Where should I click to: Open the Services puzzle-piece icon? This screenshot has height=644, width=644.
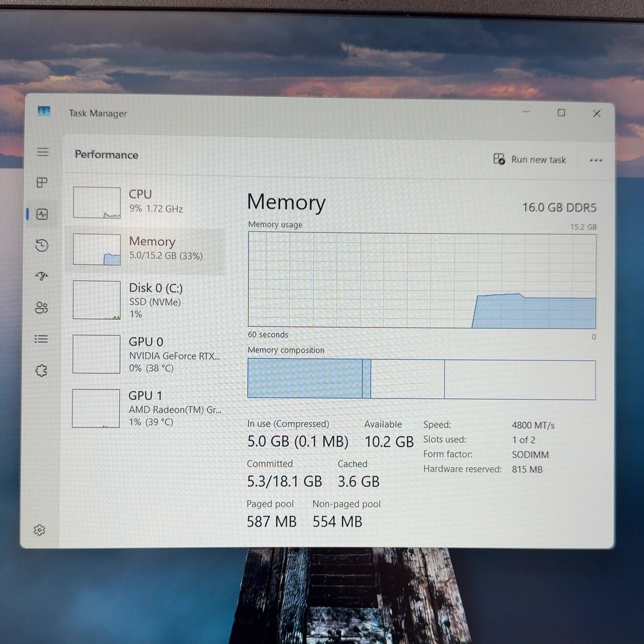pos(41,370)
